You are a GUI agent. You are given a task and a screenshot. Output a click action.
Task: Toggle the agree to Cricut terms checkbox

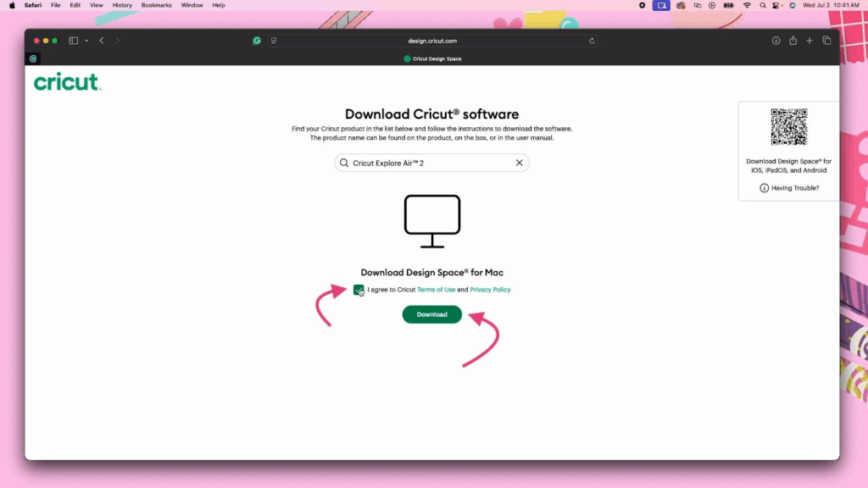[x=359, y=290]
